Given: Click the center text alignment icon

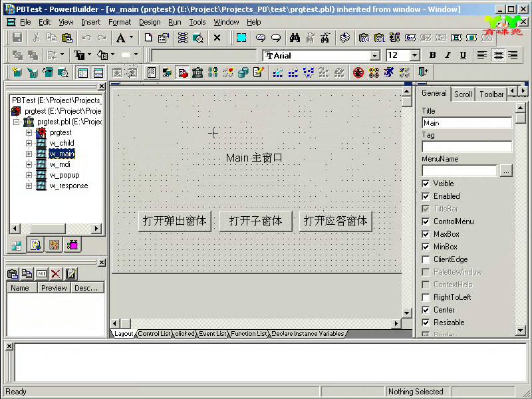Looking at the screenshot, I should coord(498,55).
